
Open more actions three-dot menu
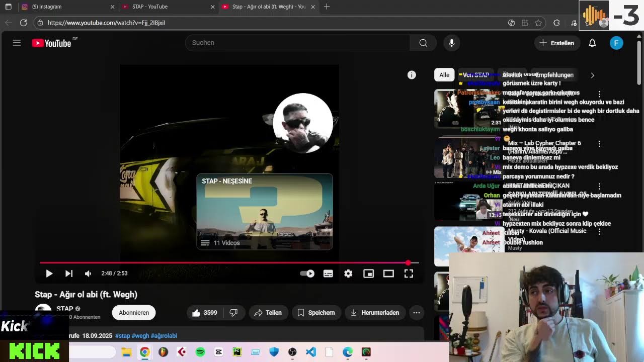pos(417,313)
